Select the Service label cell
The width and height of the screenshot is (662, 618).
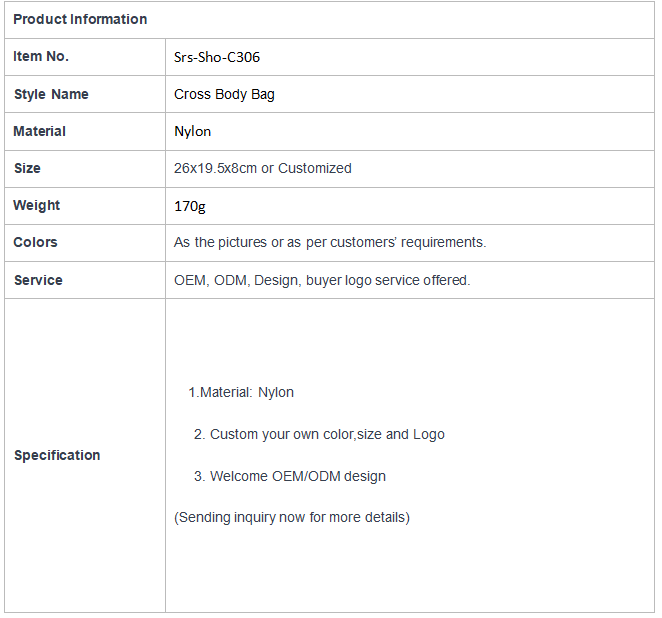click(x=85, y=280)
